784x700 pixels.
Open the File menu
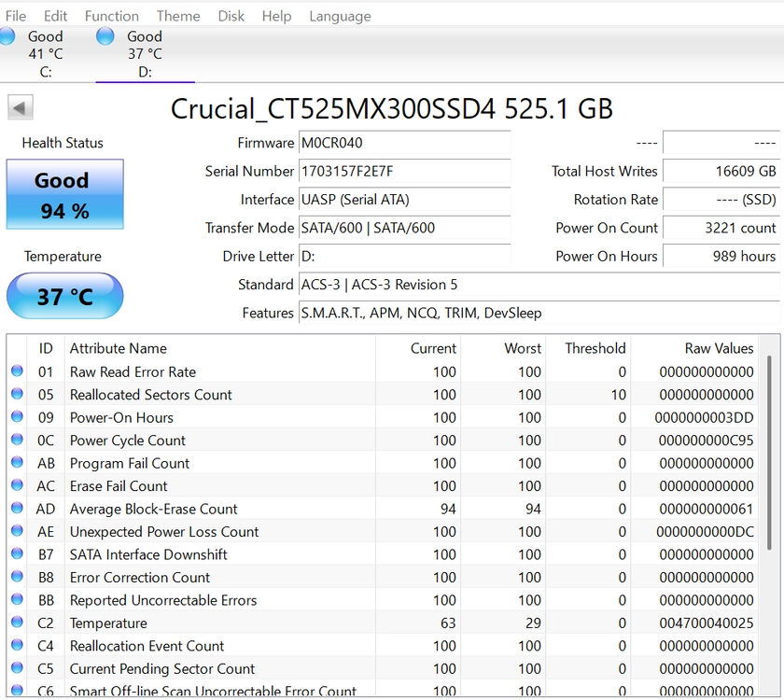(16, 16)
